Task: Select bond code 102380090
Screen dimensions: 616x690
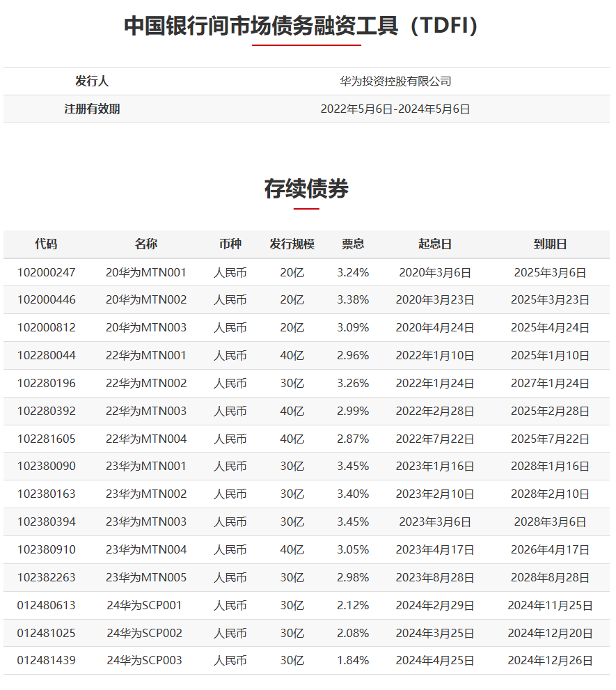Action: click(x=46, y=466)
